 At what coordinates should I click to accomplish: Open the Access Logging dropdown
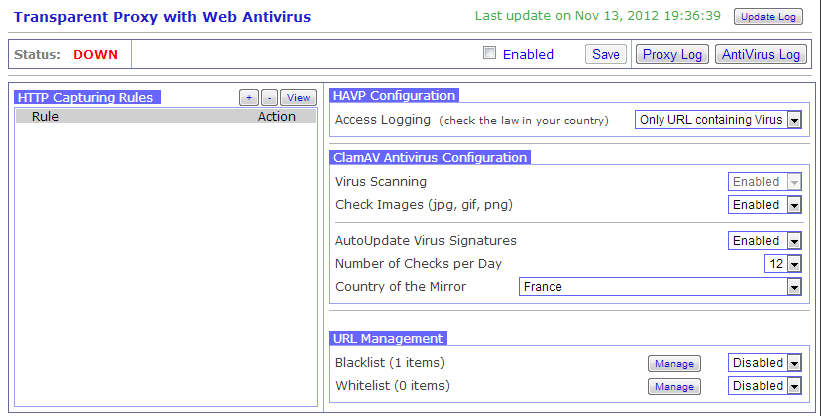(x=719, y=120)
